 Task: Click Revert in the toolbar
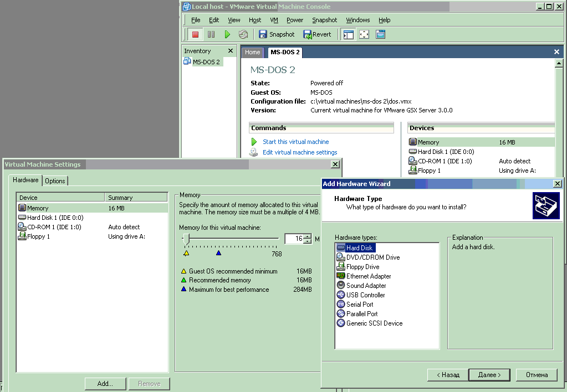[317, 34]
